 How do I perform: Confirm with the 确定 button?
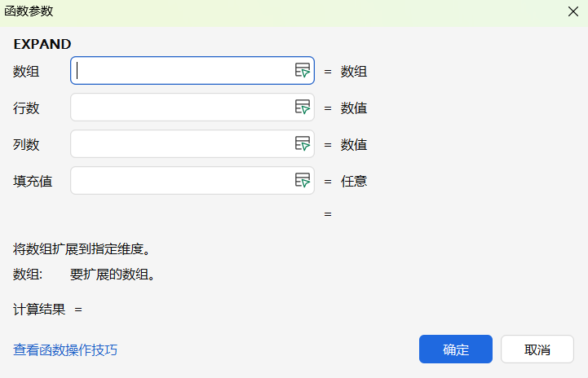[x=455, y=349]
